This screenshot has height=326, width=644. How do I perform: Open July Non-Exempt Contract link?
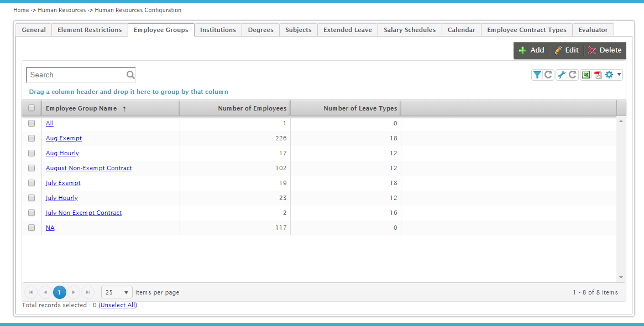click(84, 213)
